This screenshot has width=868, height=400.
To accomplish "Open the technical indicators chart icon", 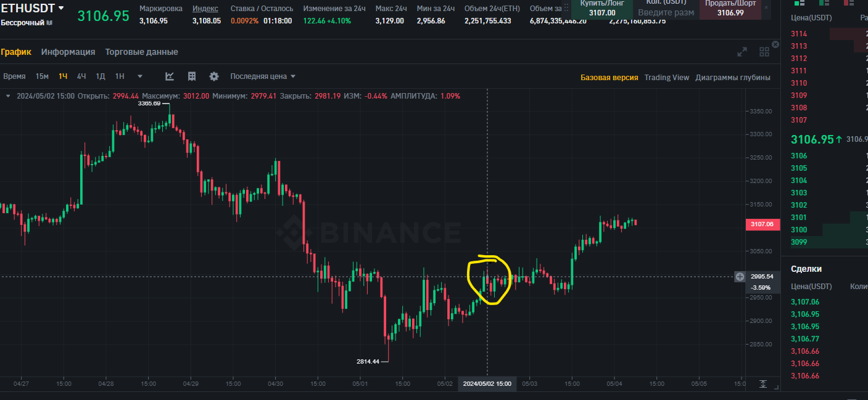I will pyautogui.click(x=170, y=76).
